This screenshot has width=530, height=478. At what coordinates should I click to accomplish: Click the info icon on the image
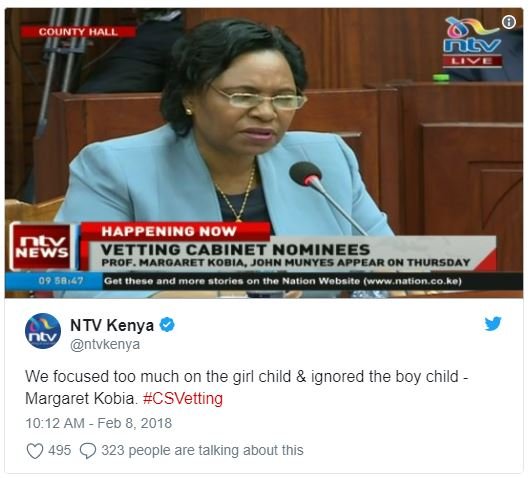(x=509, y=22)
